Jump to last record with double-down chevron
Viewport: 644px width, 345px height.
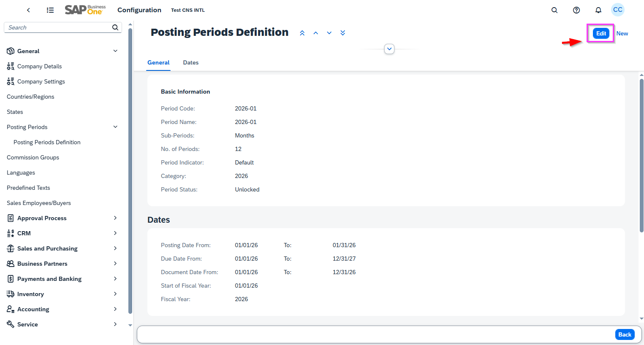[342, 32]
